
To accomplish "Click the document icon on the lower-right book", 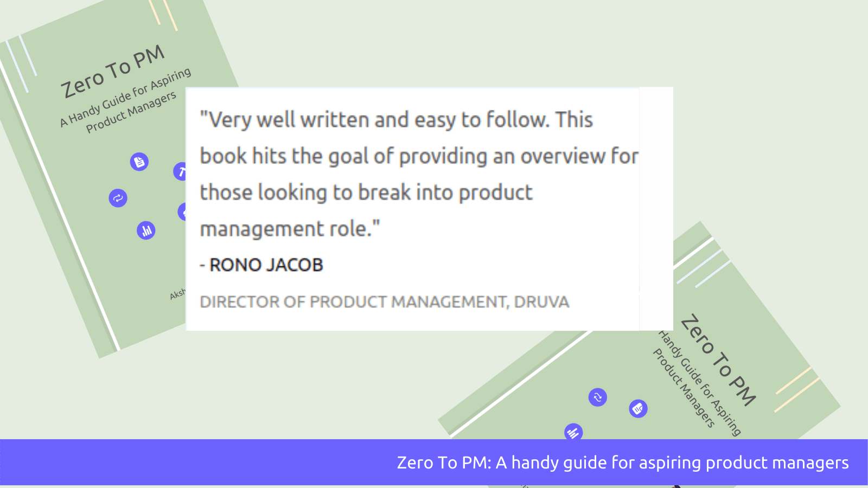I will tap(638, 408).
